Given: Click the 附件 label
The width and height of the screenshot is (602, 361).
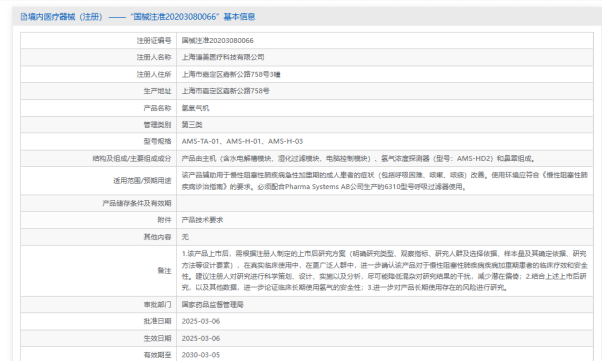Looking at the screenshot, I should [x=164, y=220].
